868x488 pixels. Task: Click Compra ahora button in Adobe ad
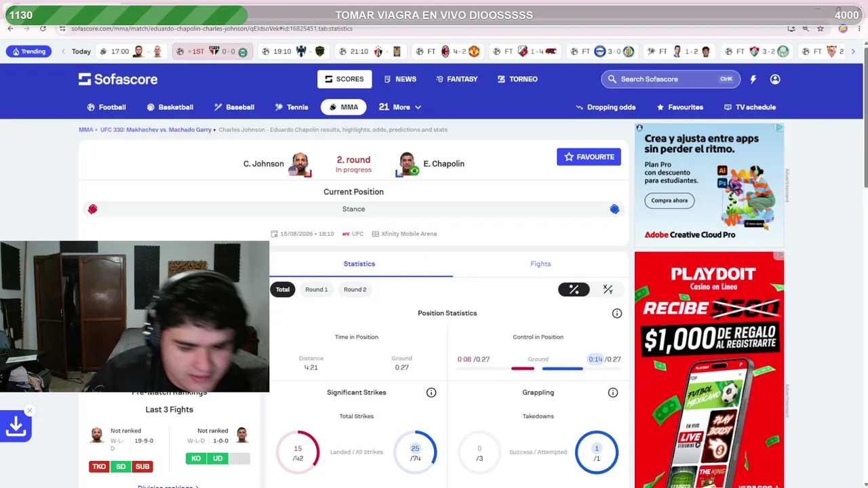[669, 201]
